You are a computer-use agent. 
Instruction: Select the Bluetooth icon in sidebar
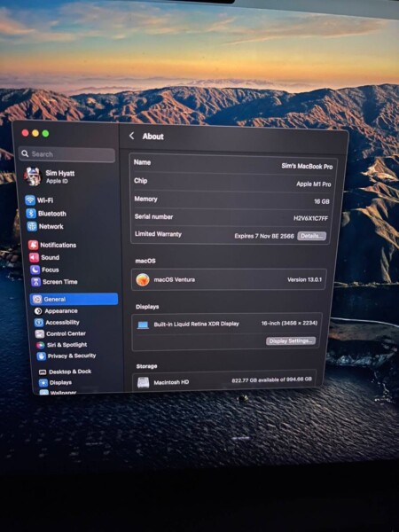pos(32,214)
